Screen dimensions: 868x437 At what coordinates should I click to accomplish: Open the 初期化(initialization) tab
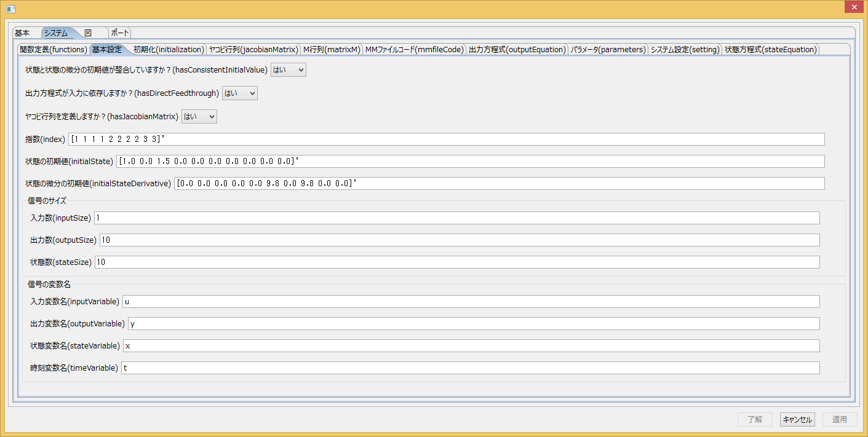click(168, 50)
